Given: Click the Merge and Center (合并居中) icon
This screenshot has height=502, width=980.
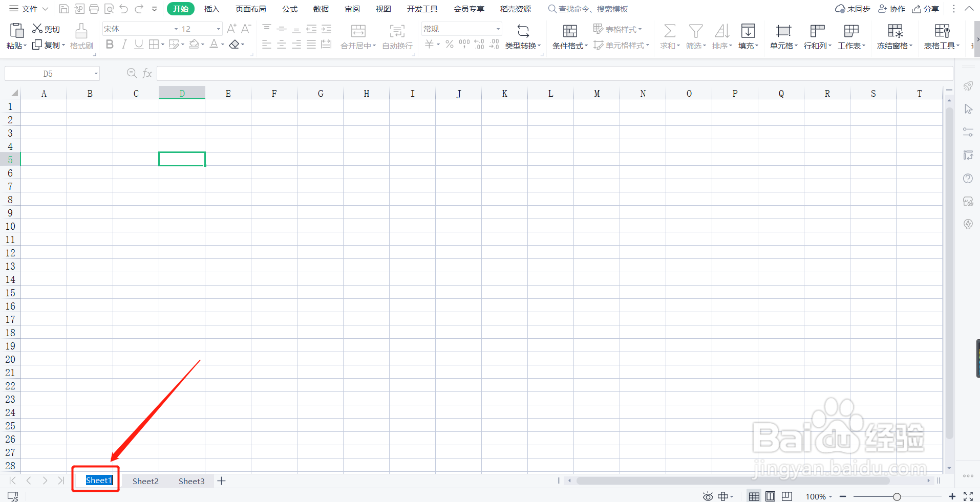Looking at the screenshot, I should click(358, 31).
